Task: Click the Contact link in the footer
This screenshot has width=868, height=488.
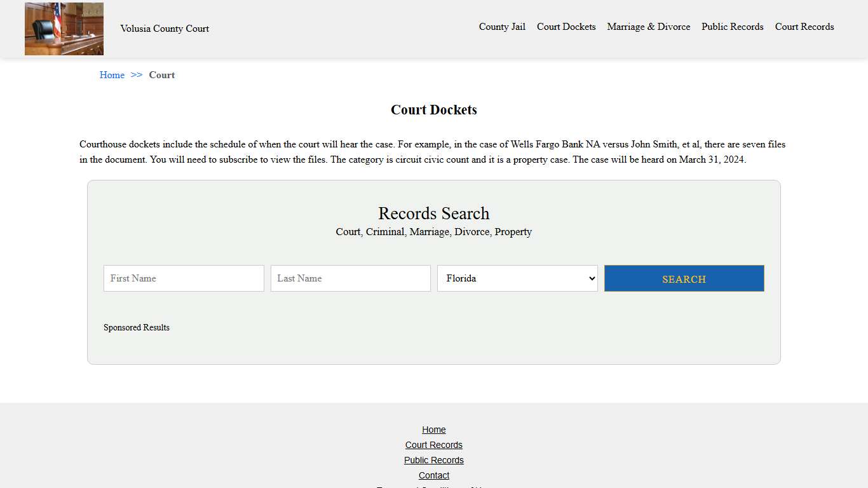Action: 434,475
